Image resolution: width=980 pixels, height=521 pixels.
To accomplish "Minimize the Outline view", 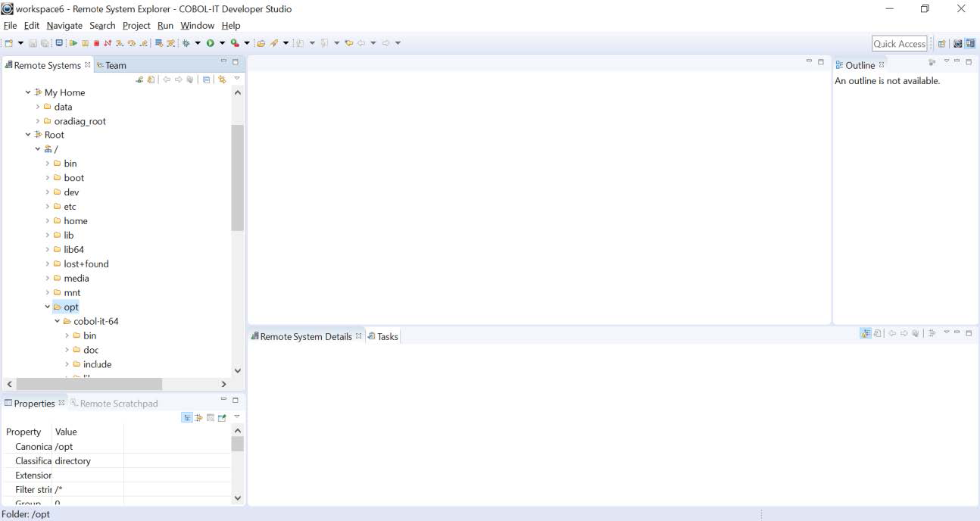I will 957,62.
